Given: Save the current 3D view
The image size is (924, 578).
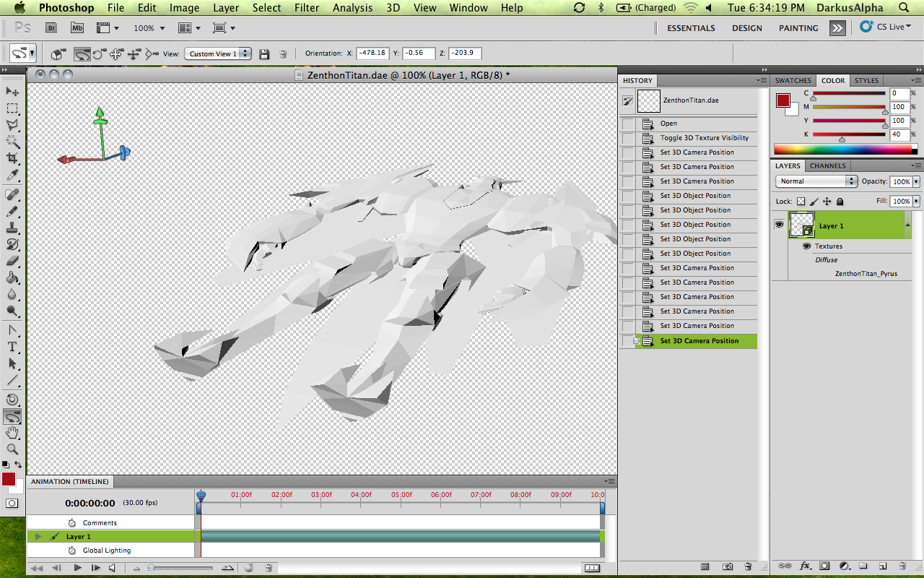Looking at the screenshot, I should (264, 54).
